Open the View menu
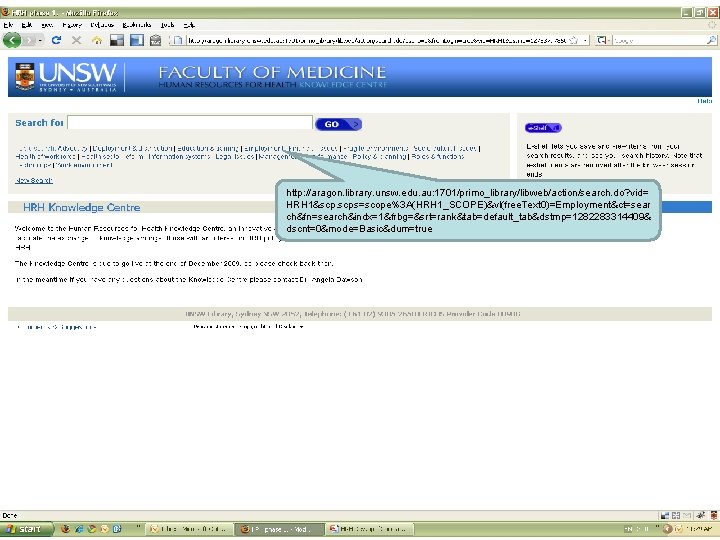 click(x=47, y=25)
